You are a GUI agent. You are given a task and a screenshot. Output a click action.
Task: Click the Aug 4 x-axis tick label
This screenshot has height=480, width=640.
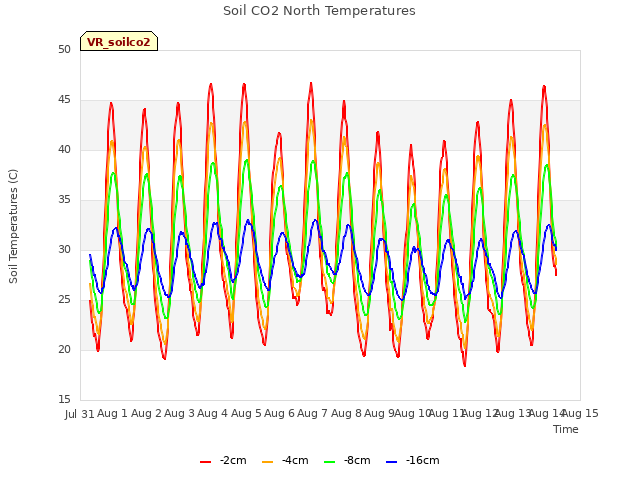pos(212,414)
